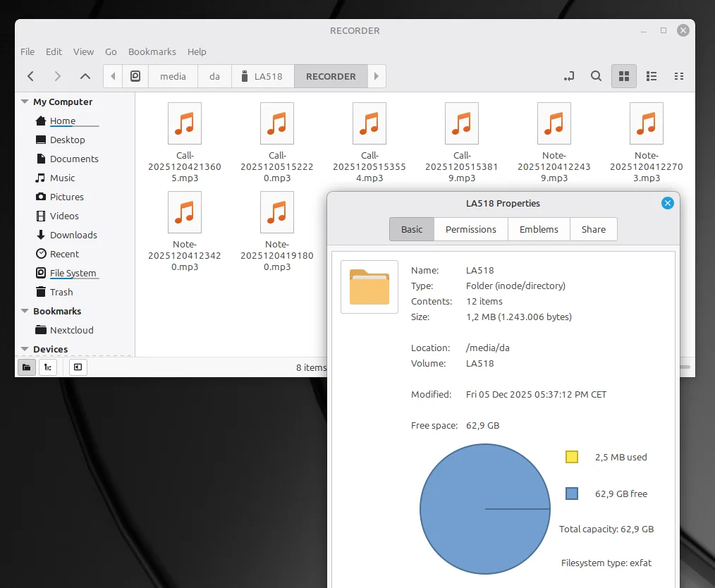The height and width of the screenshot is (588, 715).
Task: Open the search tool in the toolbar
Action: coord(596,76)
